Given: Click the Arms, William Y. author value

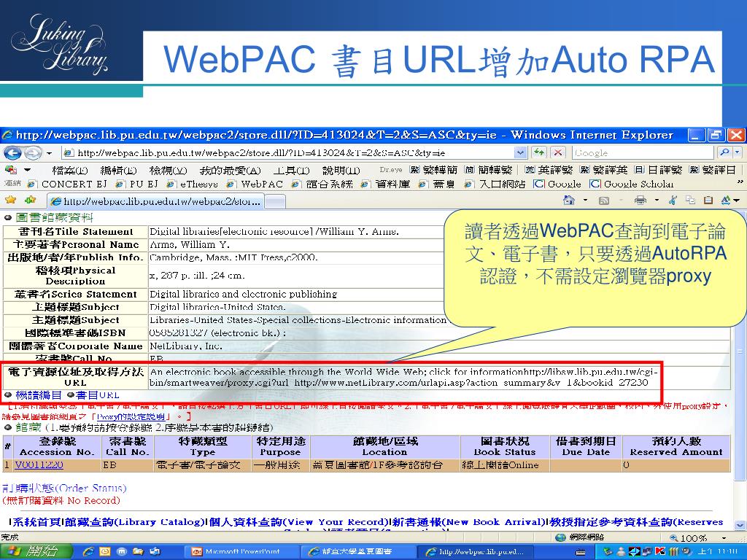Looking at the screenshot, I should point(190,245).
